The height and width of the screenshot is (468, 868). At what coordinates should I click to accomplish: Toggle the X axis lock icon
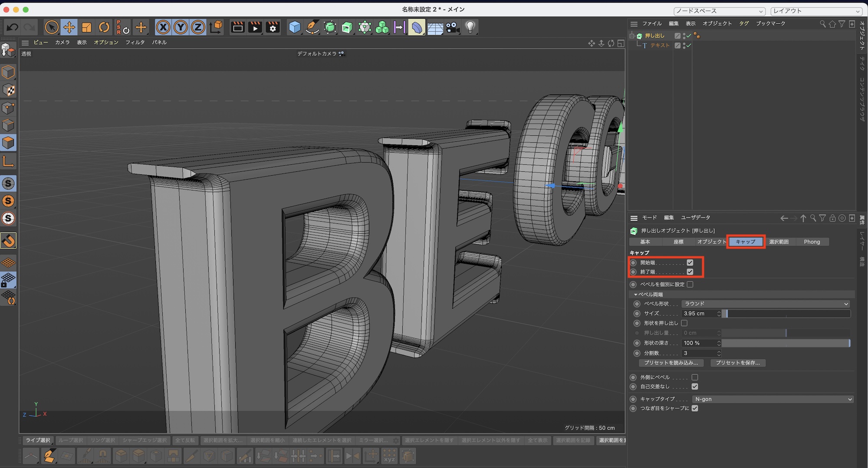[163, 27]
